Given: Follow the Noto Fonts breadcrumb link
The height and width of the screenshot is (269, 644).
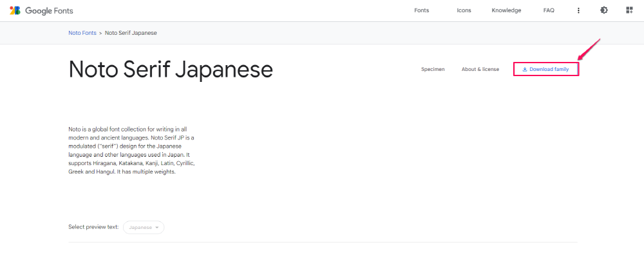Looking at the screenshot, I should pos(82,33).
